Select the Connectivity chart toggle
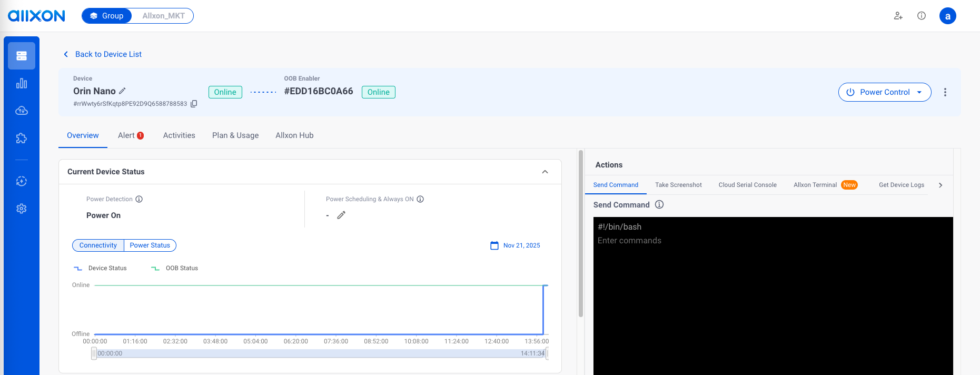The width and height of the screenshot is (980, 375). [x=98, y=245]
